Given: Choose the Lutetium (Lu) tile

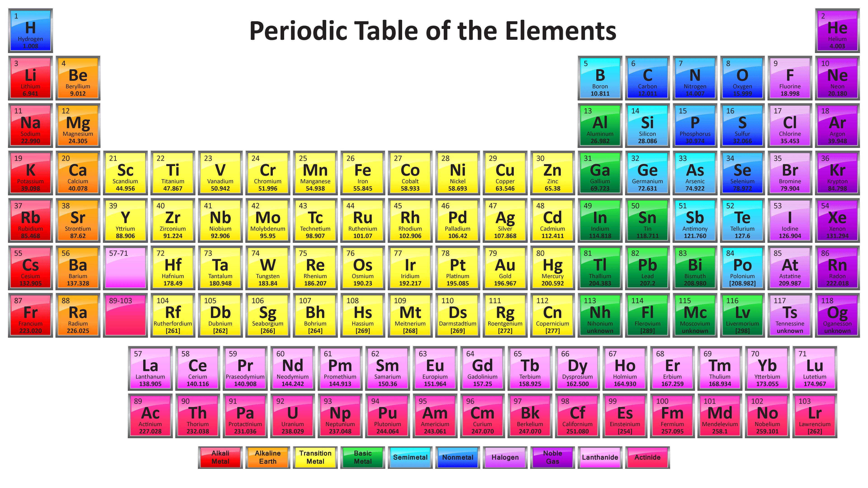Looking at the screenshot, I should point(815,368).
